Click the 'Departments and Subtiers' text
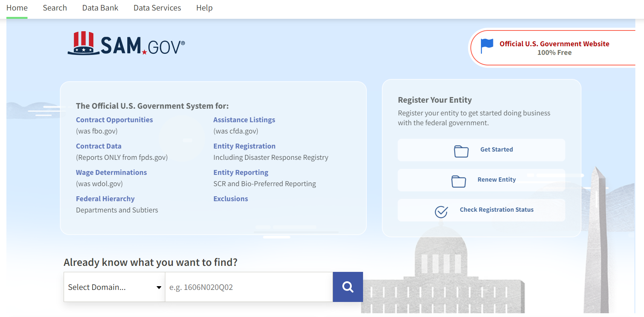644x317 pixels. 117,210
